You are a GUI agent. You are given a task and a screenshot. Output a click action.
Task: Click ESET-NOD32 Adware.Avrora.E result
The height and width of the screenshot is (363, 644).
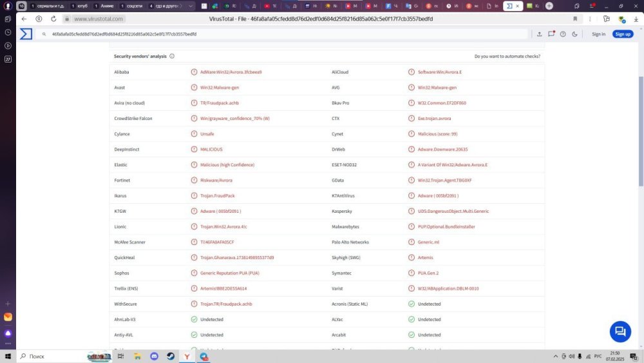tap(452, 165)
